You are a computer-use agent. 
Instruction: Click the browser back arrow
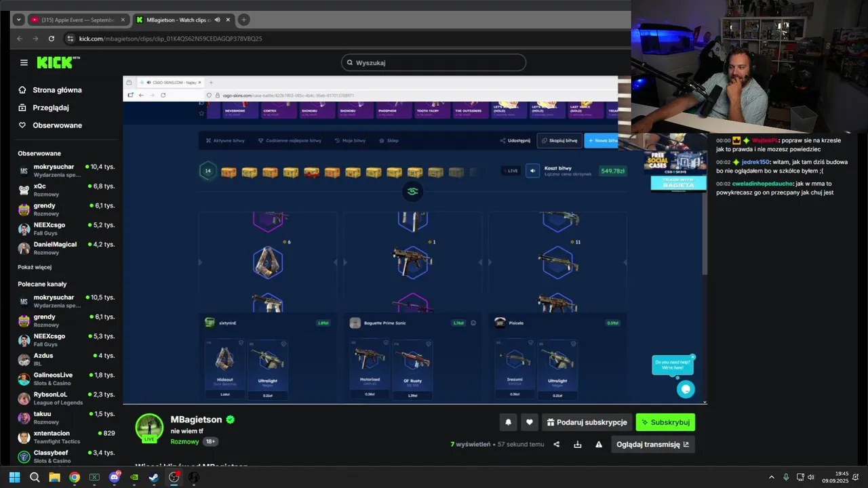20,39
